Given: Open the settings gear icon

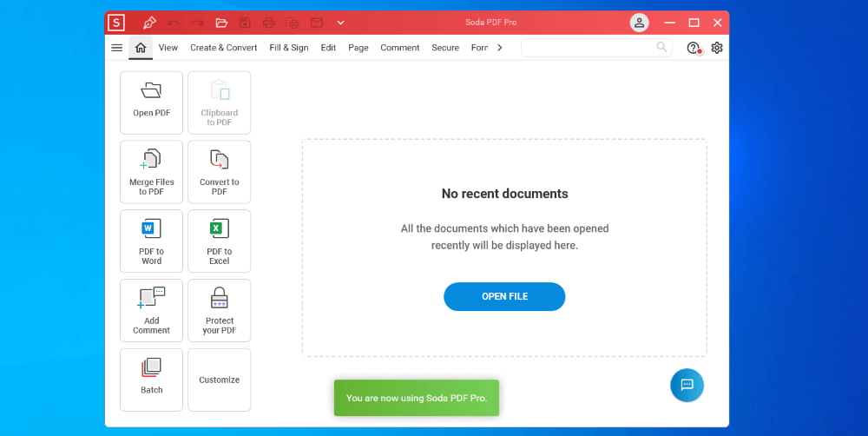Looking at the screenshot, I should 717,48.
